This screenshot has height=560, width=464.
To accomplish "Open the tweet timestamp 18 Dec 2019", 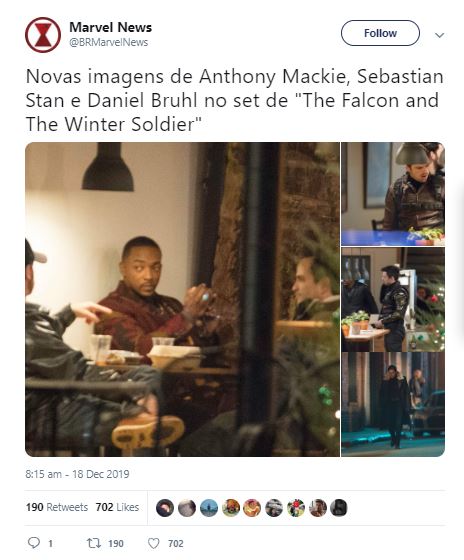I will point(77,474).
